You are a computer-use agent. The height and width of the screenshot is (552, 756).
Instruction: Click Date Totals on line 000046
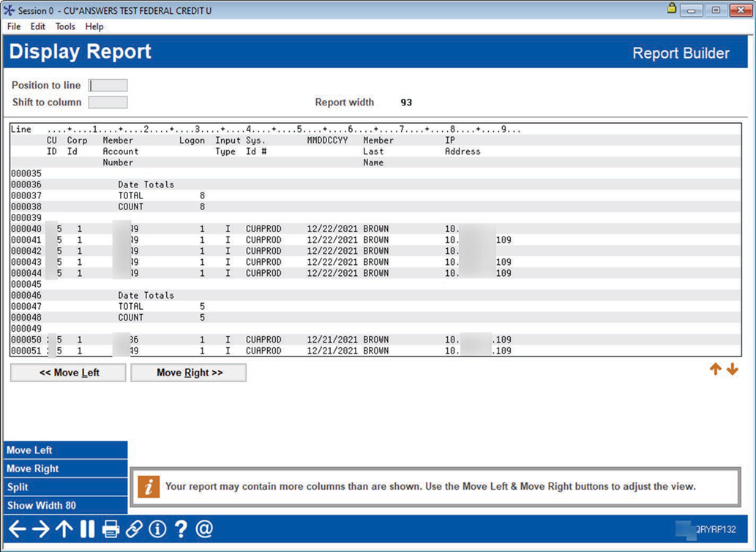[x=146, y=295]
